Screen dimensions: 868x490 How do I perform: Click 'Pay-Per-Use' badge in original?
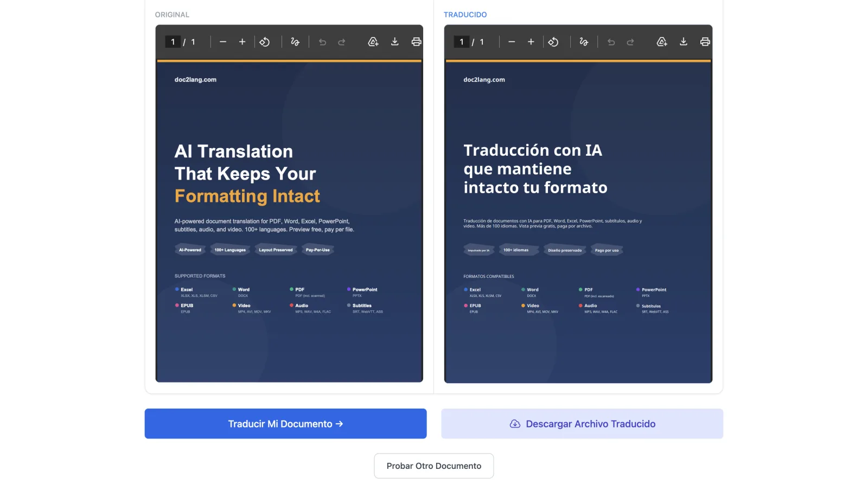coord(318,250)
